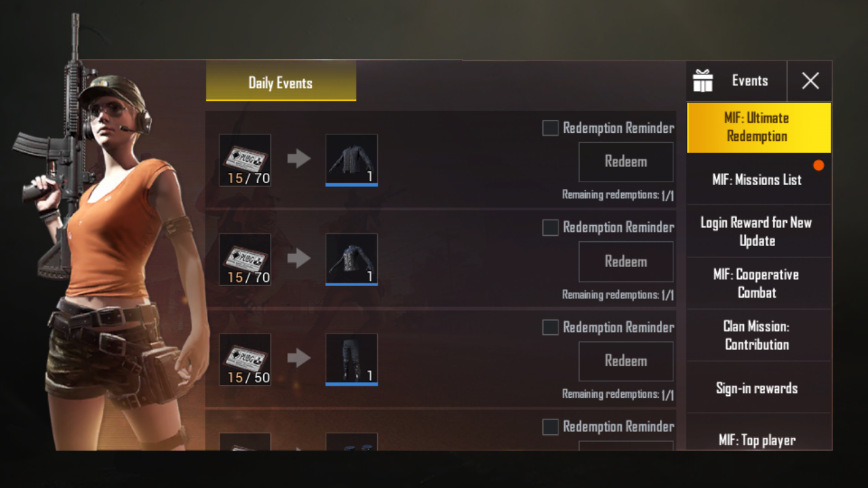Toggle Redemption Reminder for the second row

coord(551,228)
